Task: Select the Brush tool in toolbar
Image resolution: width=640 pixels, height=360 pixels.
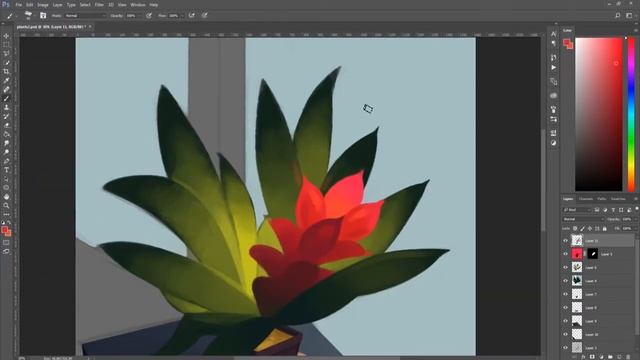Action: 6,98
